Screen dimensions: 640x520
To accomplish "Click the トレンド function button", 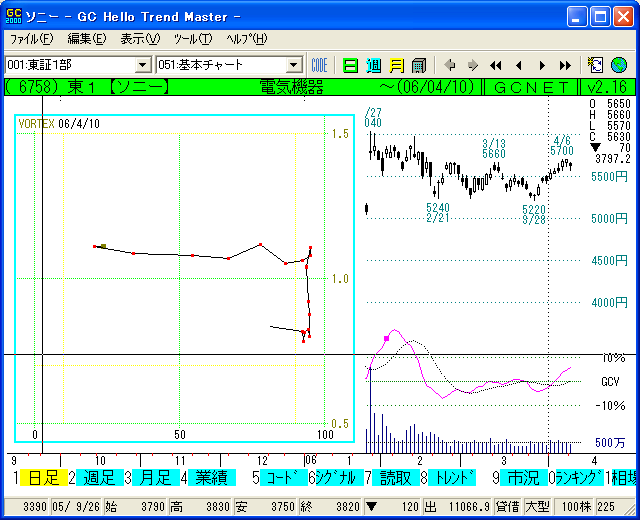I will pos(452,478).
